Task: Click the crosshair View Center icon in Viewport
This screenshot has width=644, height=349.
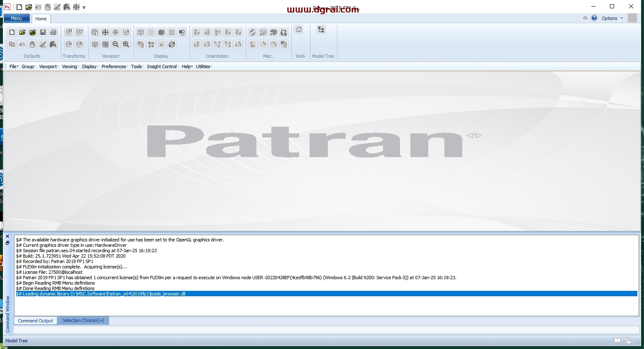Action: (116, 32)
